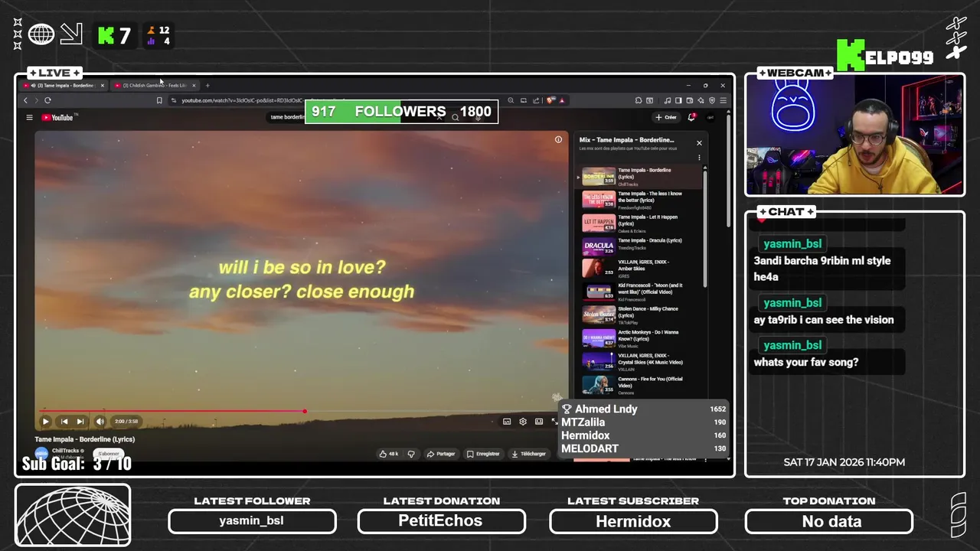Open Brave Rewards triangle icon
This screenshot has height=551, width=980.
point(562,100)
